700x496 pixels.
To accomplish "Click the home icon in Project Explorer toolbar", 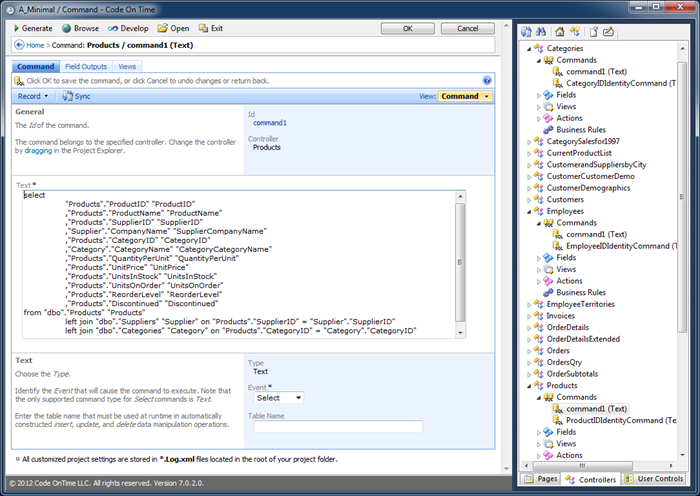I will 561,32.
